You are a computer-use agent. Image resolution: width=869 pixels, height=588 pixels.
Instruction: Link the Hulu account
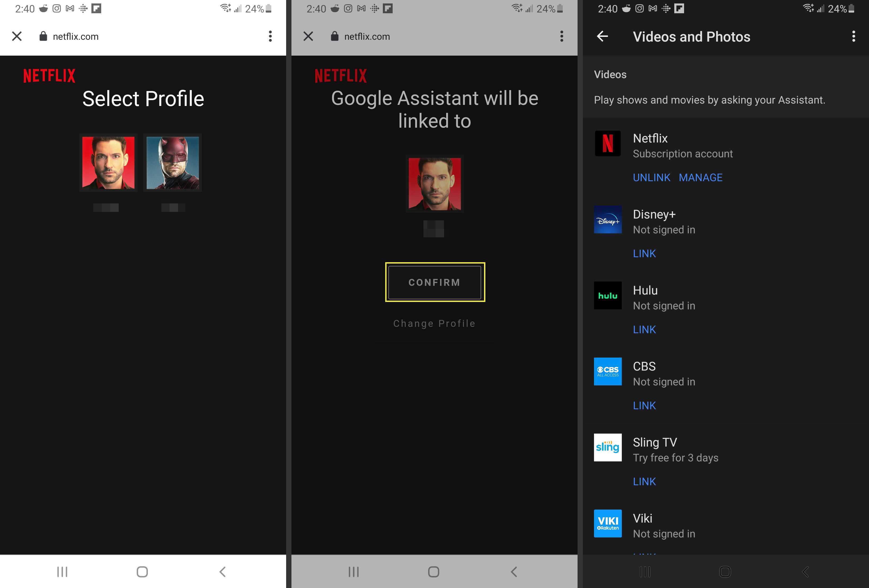[x=644, y=329]
